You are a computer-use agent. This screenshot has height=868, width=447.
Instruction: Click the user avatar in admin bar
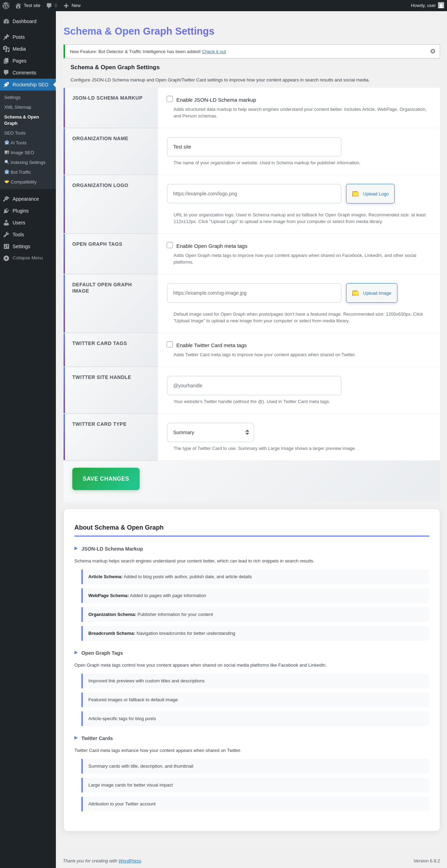coord(441,6)
